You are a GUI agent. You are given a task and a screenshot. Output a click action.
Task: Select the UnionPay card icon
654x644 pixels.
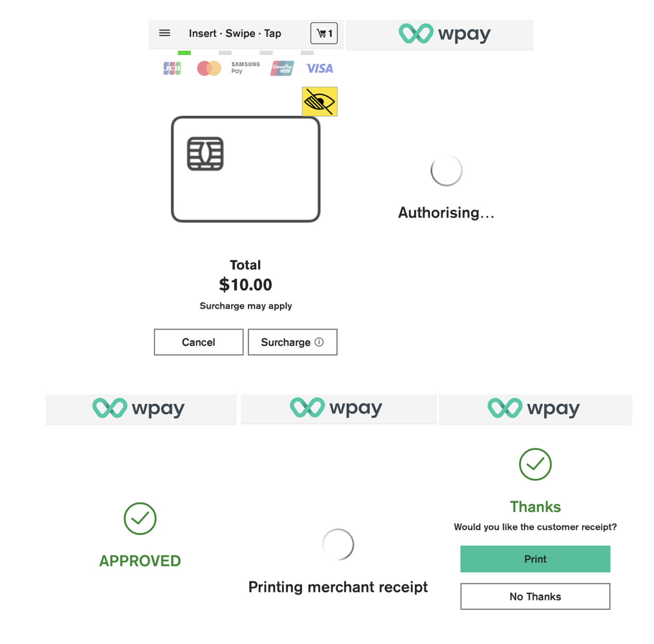(x=282, y=68)
